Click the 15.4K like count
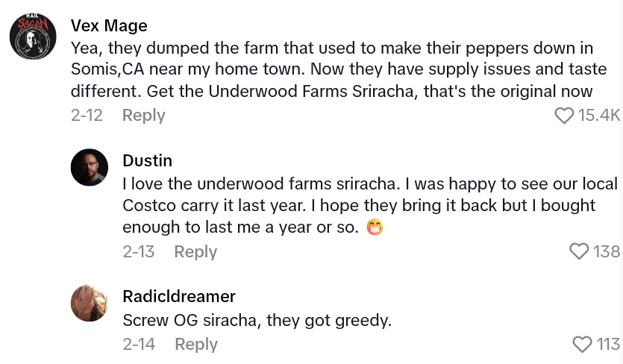 (599, 116)
